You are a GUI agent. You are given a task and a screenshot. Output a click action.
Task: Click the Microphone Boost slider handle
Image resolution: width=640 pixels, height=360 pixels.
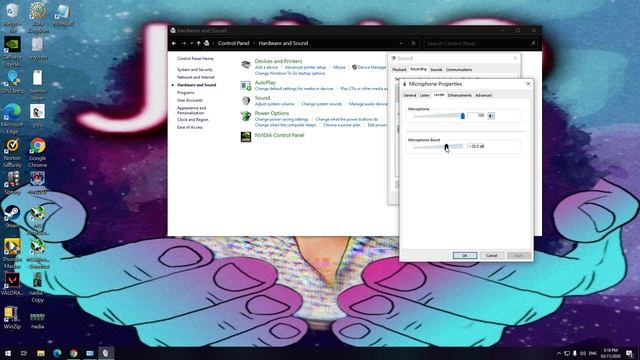[446, 146]
